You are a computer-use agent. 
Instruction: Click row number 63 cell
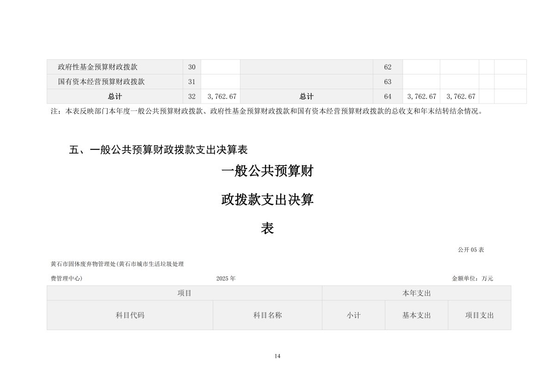[x=388, y=82]
